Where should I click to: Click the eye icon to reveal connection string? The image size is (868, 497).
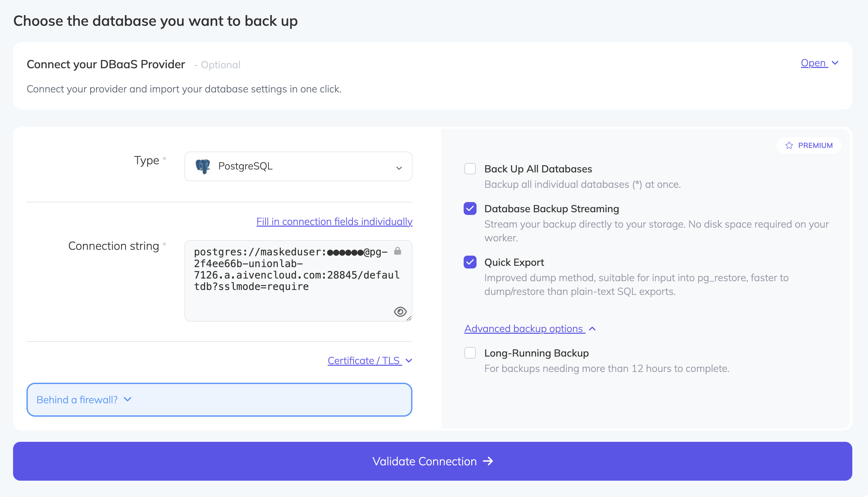pyautogui.click(x=400, y=312)
